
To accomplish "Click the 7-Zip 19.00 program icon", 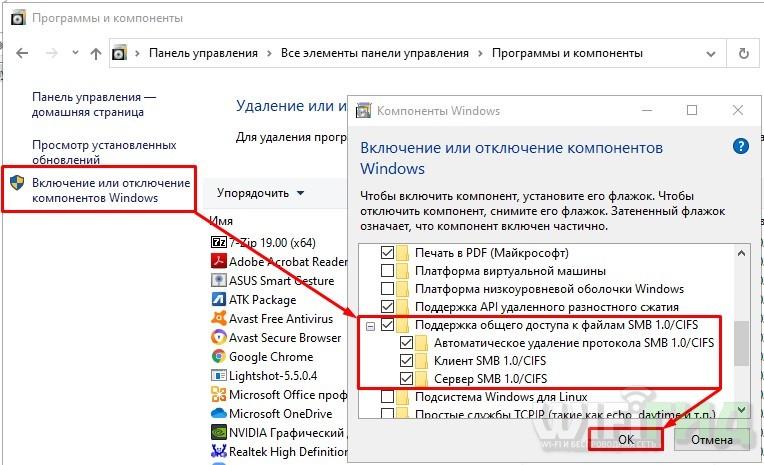I will coord(219,242).
